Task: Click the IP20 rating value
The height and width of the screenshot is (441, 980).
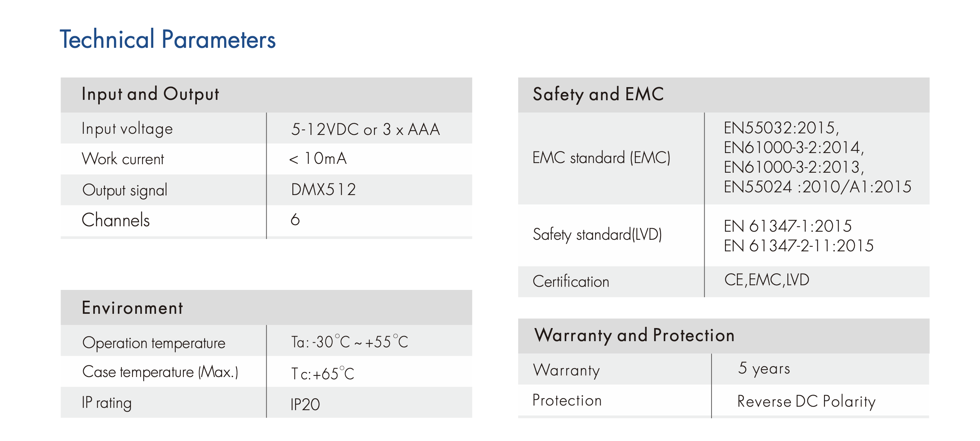Action: point(305,404)
